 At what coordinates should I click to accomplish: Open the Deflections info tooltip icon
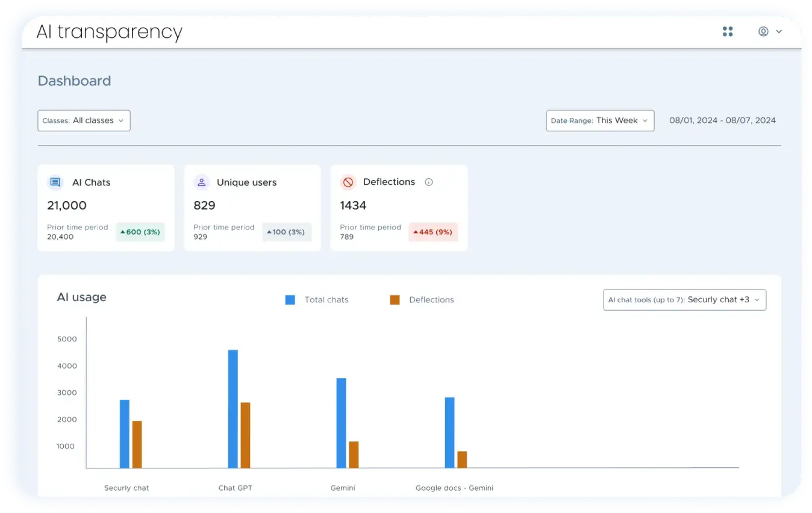(428, 182)
